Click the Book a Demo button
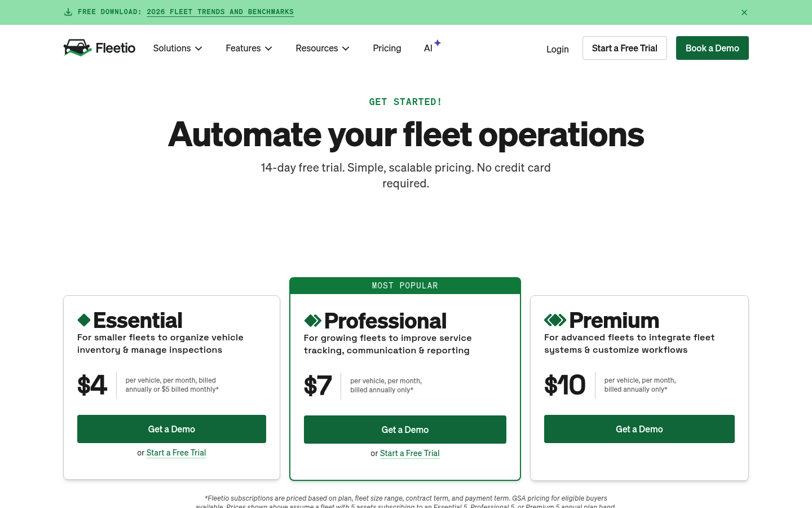This screenshot has height=508, width=812. tap(712, 48)
